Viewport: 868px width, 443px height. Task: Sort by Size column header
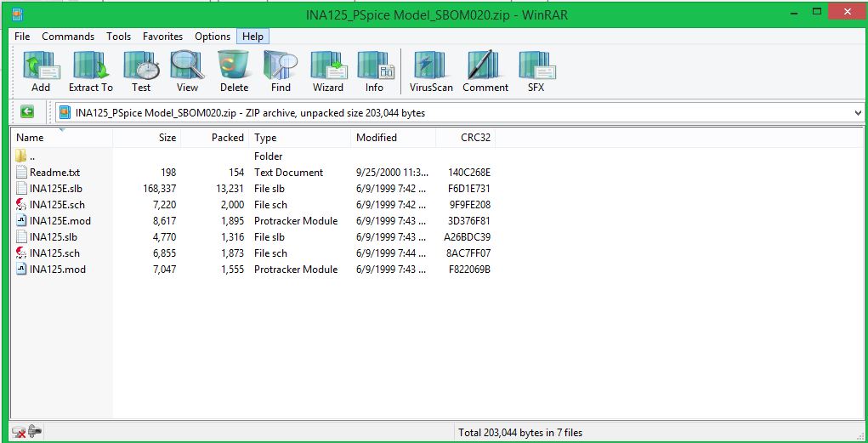(147, 138)
